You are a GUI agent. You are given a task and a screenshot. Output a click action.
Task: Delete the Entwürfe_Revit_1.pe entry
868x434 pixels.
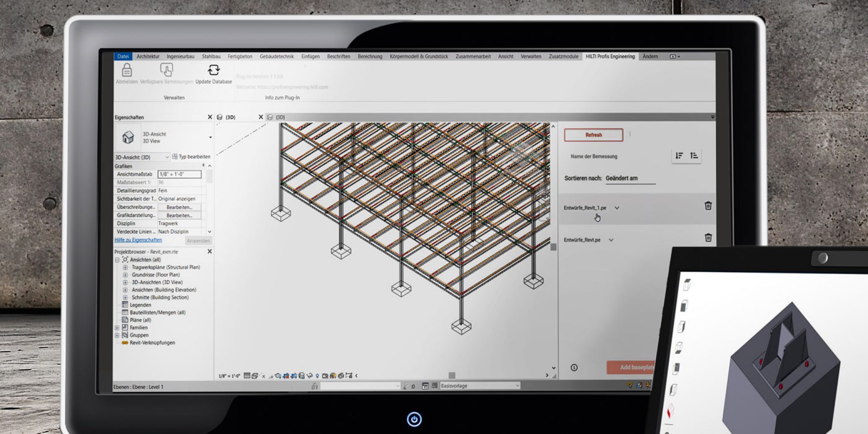click(x=708, y=206)
